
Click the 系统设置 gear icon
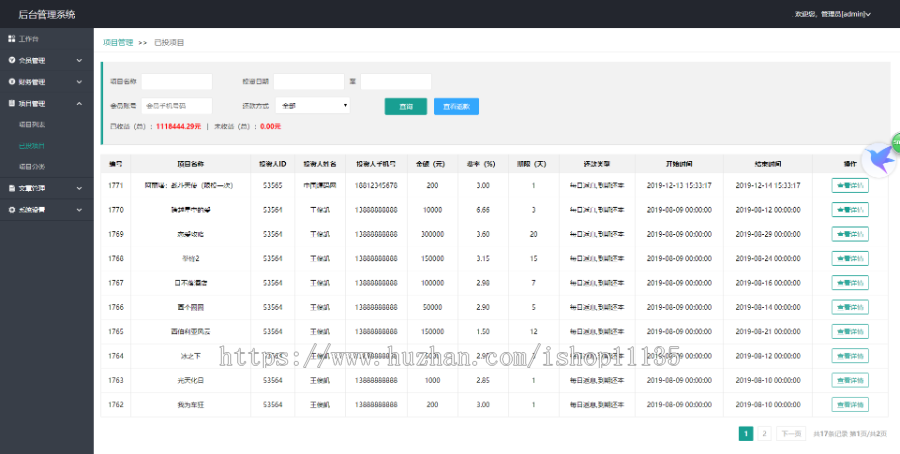11,209
